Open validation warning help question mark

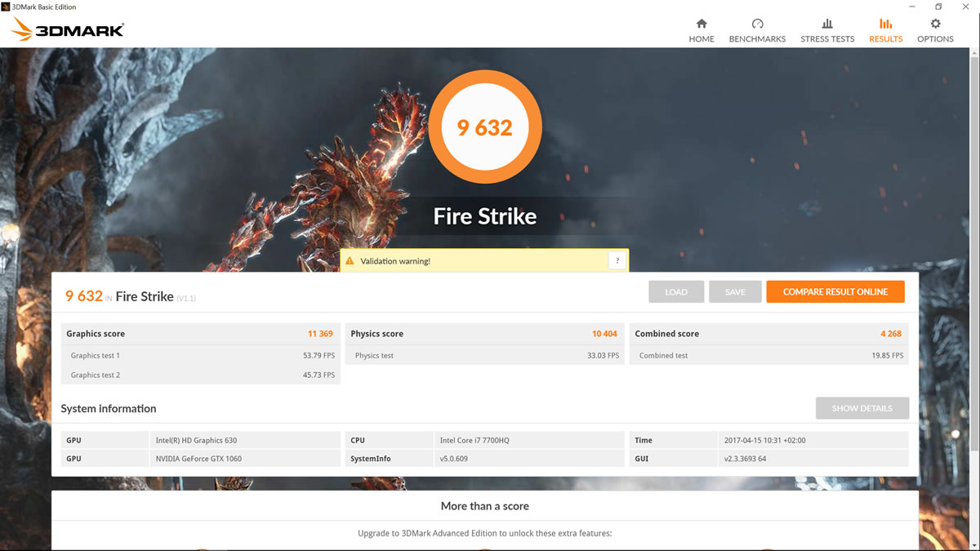point(617,261)
